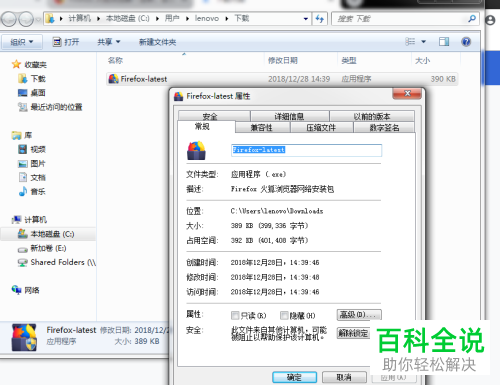This screenshot has width=500, height=385.
Task: Click the Firefox icon in properties dialog
Action: tap(196, 151)
